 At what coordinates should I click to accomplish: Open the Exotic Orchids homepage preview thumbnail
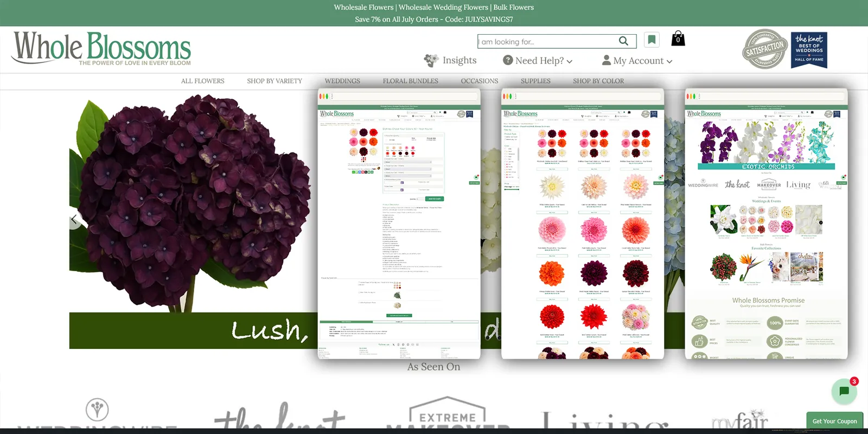(766, 224)
